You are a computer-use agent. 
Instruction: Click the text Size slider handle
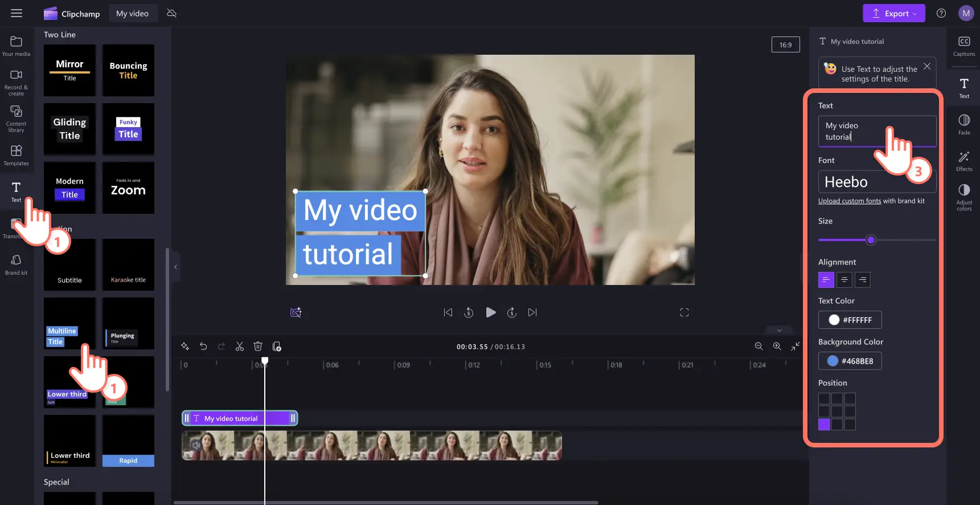tap(871, 240)
